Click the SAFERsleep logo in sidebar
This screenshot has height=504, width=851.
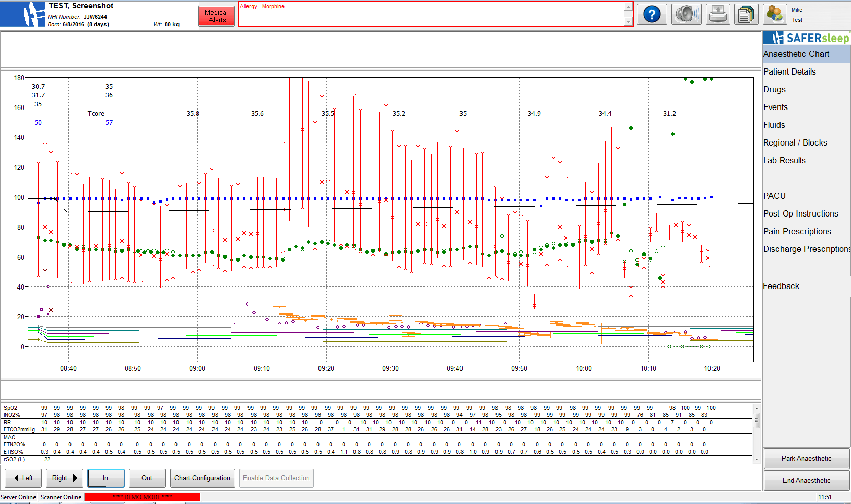pos(806,38)
